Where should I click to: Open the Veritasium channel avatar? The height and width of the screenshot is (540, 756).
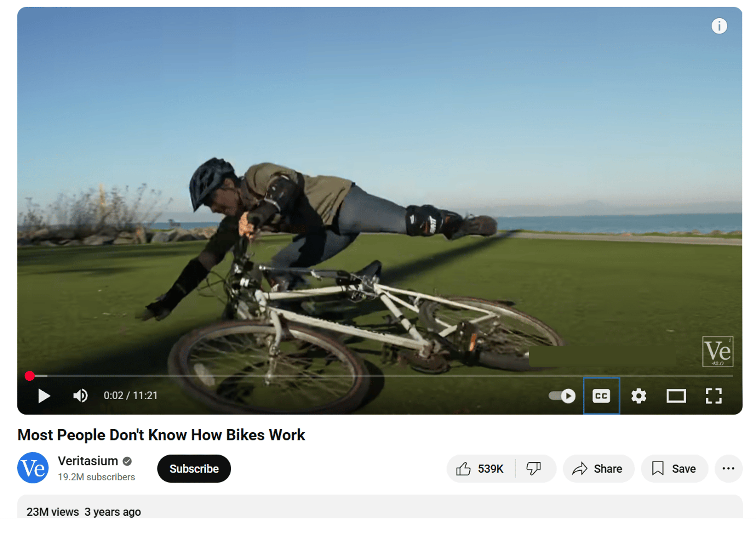pos(33,468)
